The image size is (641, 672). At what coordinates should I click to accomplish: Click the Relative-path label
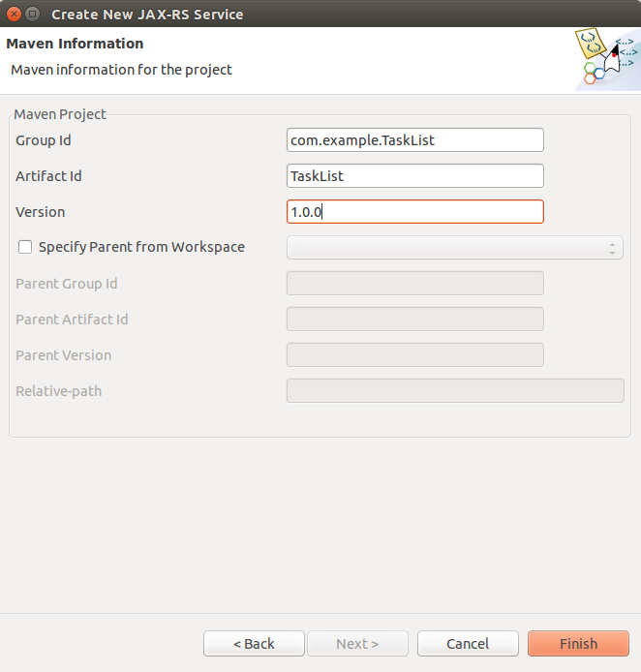[x=59, y=391]
